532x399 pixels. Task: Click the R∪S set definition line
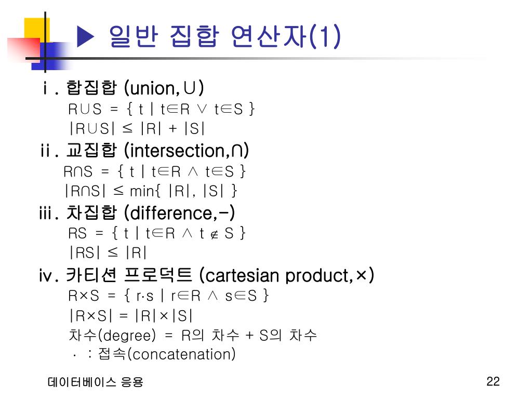click(x=162, y=109)
